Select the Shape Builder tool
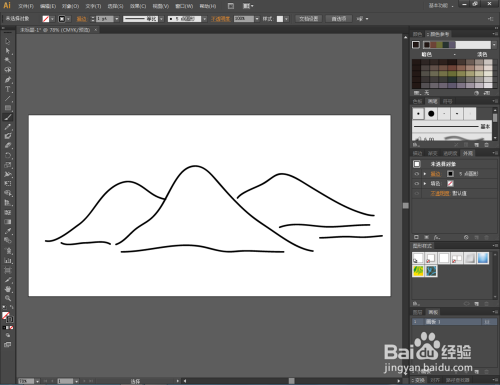This screenshot has height=385, width=500. [8, 193]
